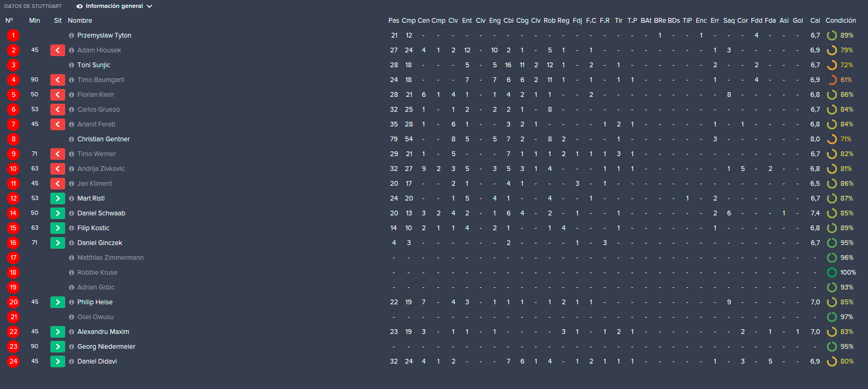Click the info icon beside Robbie Kruse
868x389 pixels.
coord(72,273)
